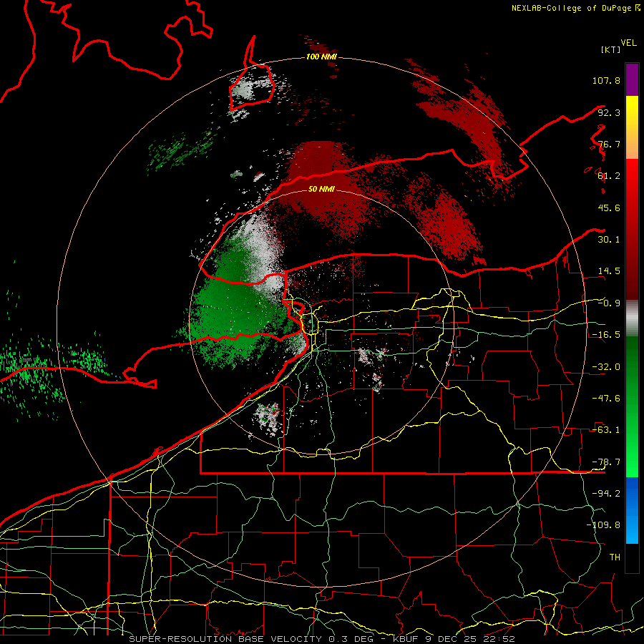Click the 50 NMI range ring label

[x=321, y=190]
